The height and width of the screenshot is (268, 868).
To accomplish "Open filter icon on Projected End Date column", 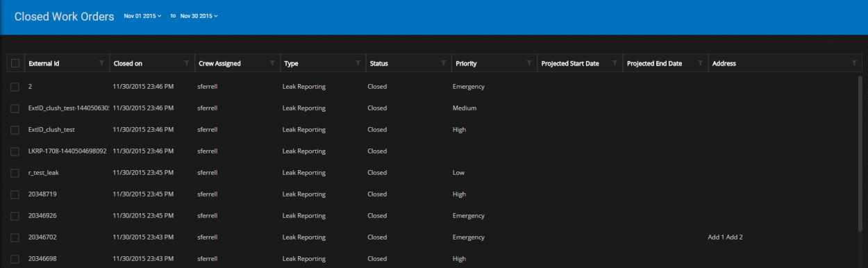I will tap(699, 63).
